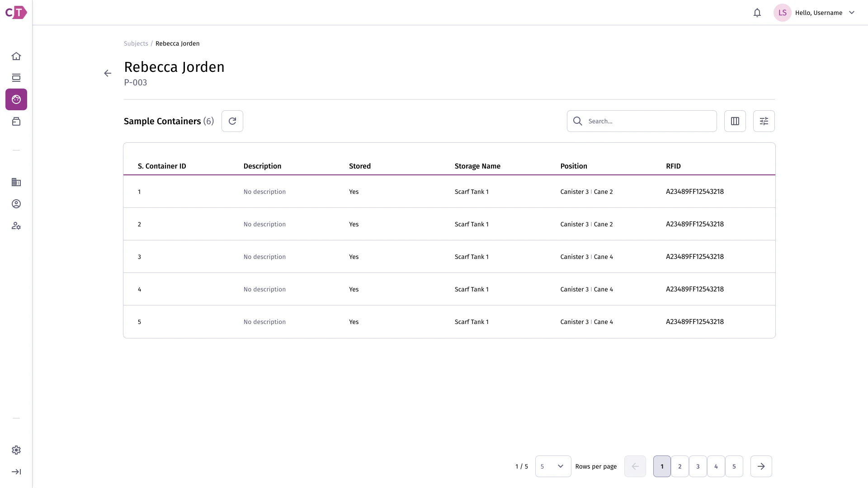The width and height of the screenshot is (868, 488).
Task: Click the magnifier icon in the search box
Action: click(x=578, y=121)
